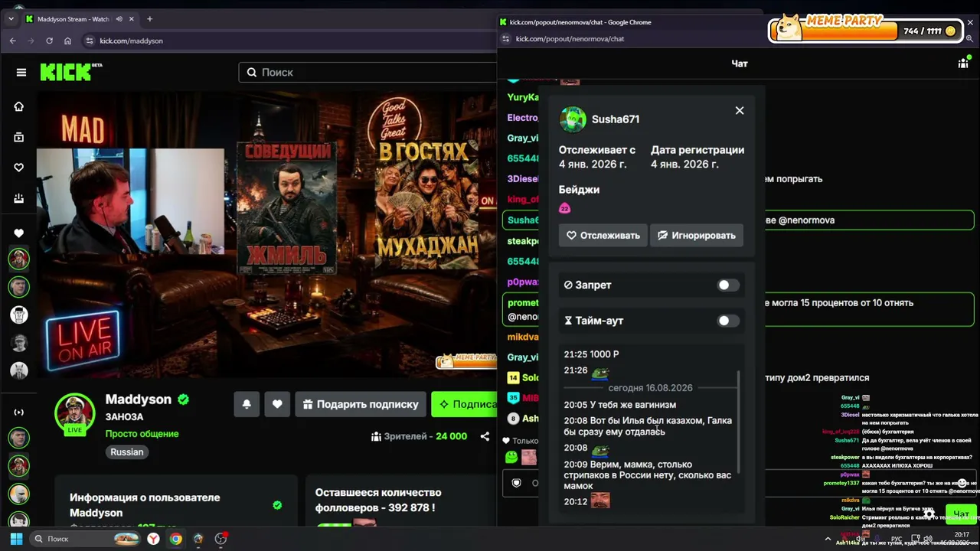Click the download icon in Kick sidebar

click(19, 198)
